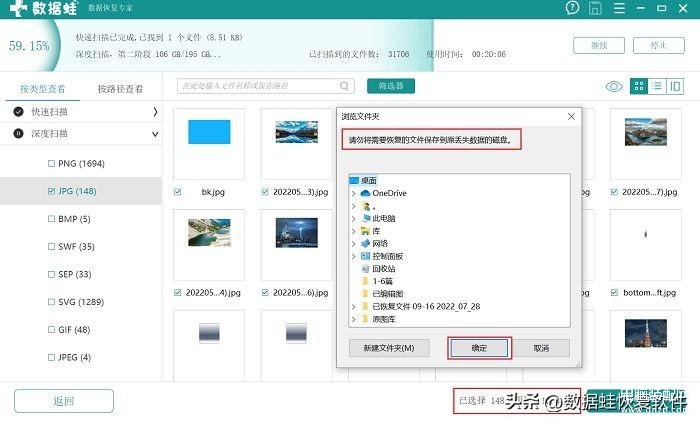This screenshot has height=423, width=700.
Task: Click the 返回 back button
Action: pyautogui.click(x=64, y=401)
